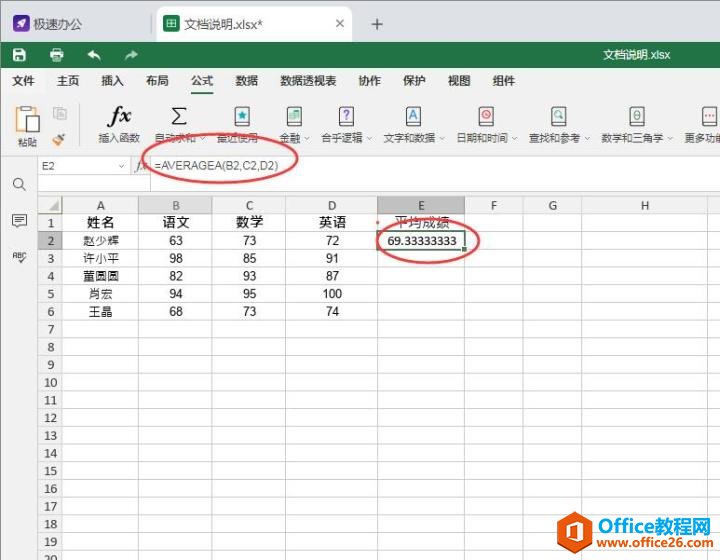Screen dimensions: 720x560
Task: Expand the Name Box dropdown arrow
Action: click(122, 166)
